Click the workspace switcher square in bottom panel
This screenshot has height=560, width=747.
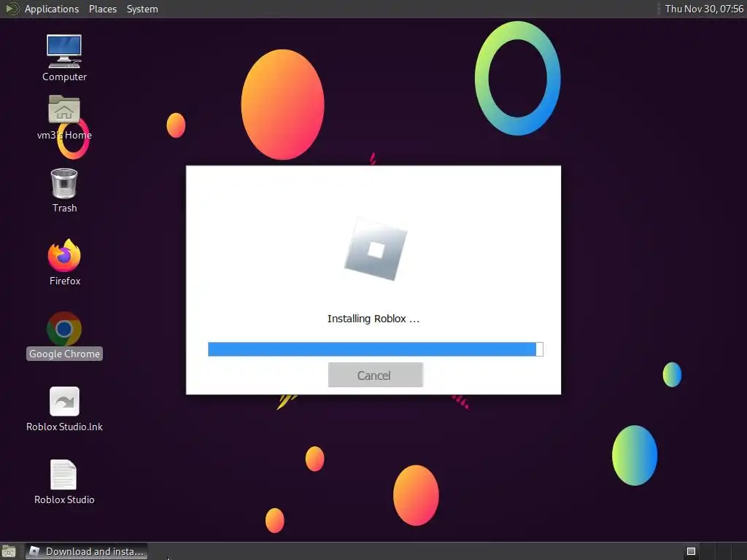692,551
